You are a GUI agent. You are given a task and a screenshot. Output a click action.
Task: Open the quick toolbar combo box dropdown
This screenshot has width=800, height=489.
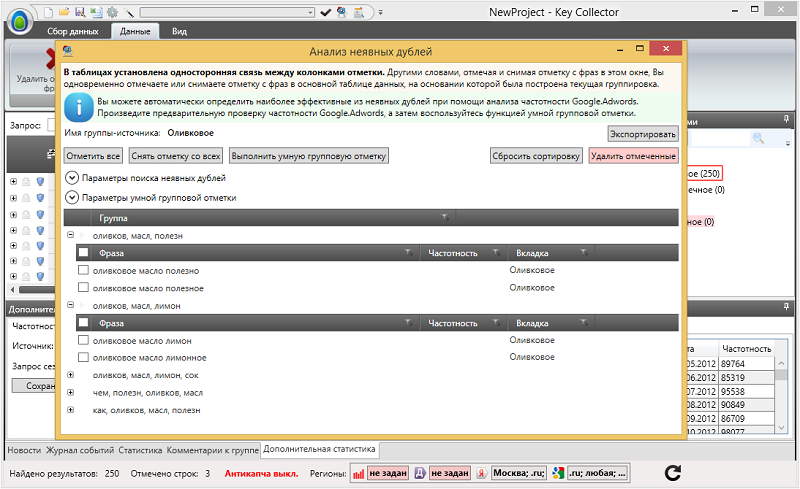pos(310,12)
